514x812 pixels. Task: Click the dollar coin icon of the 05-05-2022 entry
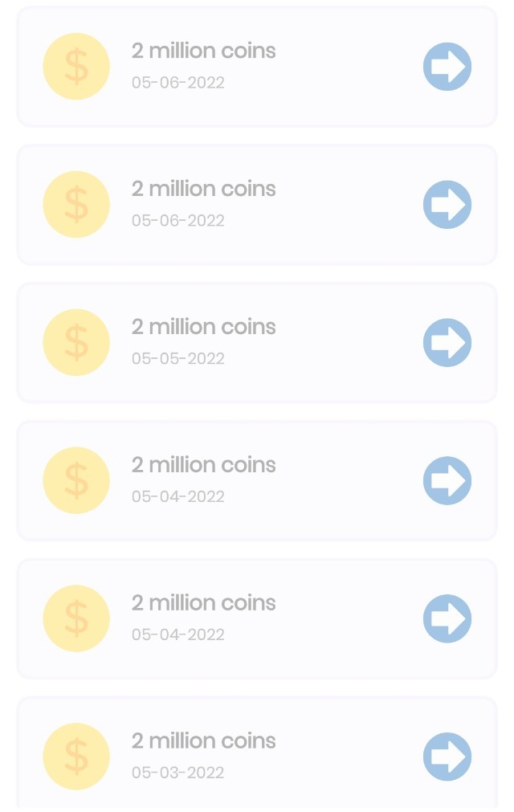pyautogui.click(x=76, y=343)
